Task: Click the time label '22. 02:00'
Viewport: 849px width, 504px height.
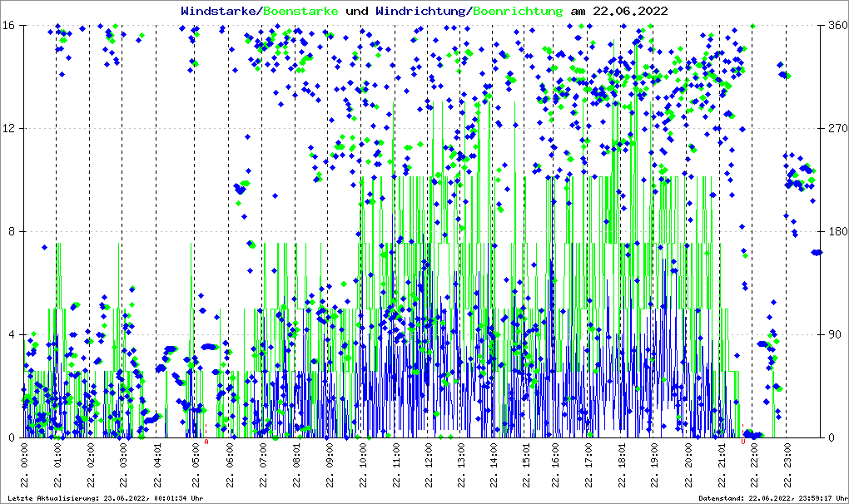Action: [x=90, y=466]
